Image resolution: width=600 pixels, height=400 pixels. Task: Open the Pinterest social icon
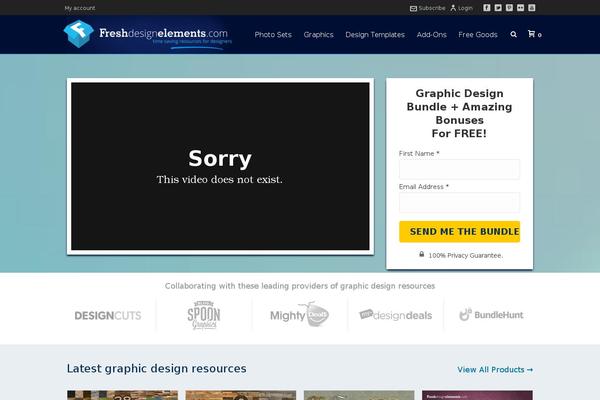click(x=509, y=8)
